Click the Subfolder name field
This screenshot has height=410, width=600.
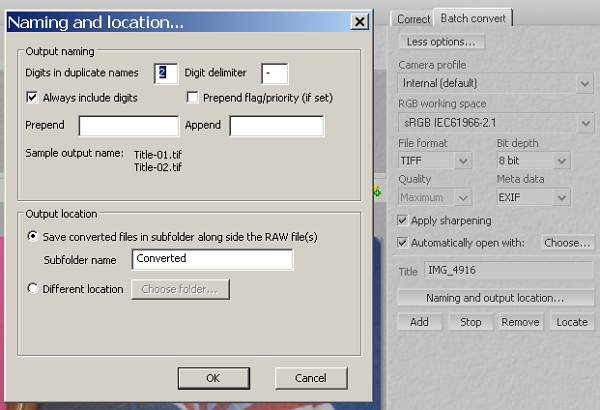(213, 259)
